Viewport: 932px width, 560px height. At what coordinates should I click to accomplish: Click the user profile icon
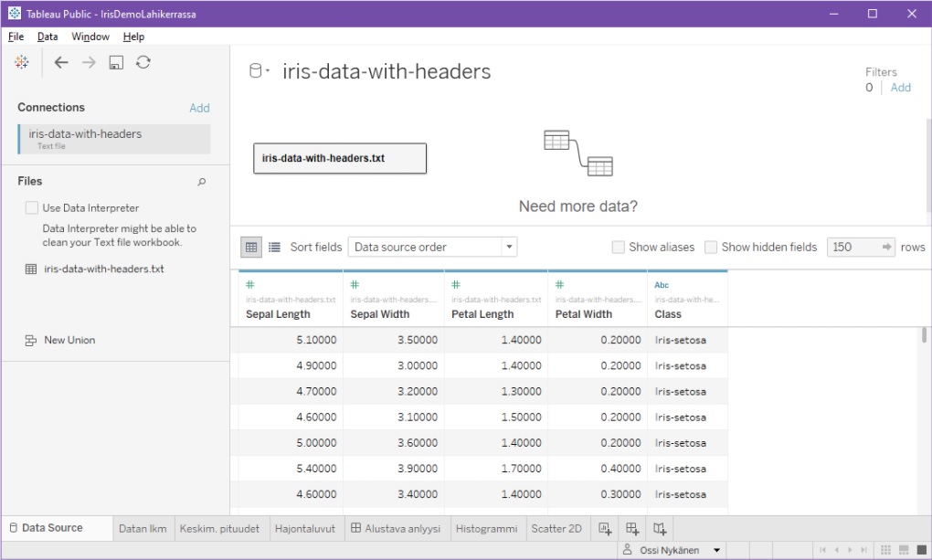point(627,550)
